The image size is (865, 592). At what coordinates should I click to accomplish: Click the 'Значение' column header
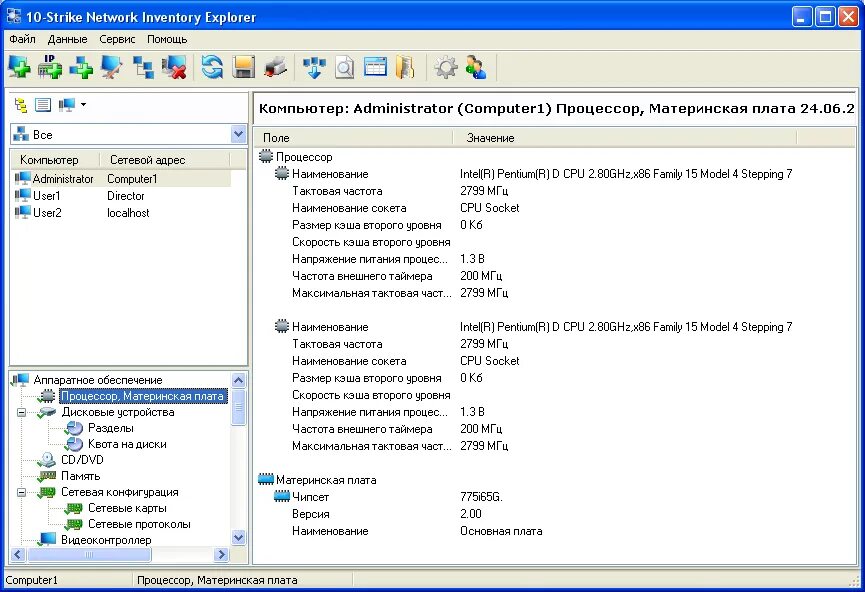[x=624, y=137]
